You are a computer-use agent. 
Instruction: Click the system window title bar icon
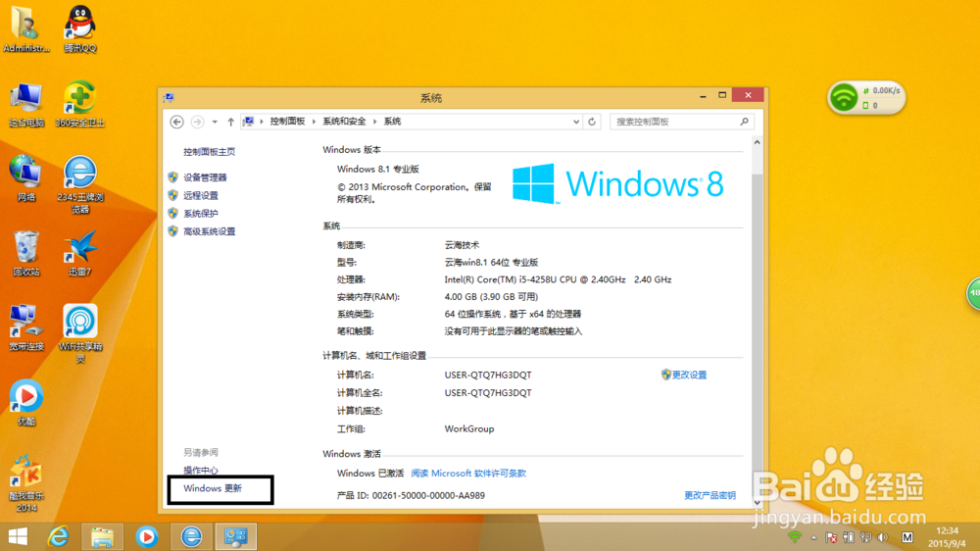point(169,98)
